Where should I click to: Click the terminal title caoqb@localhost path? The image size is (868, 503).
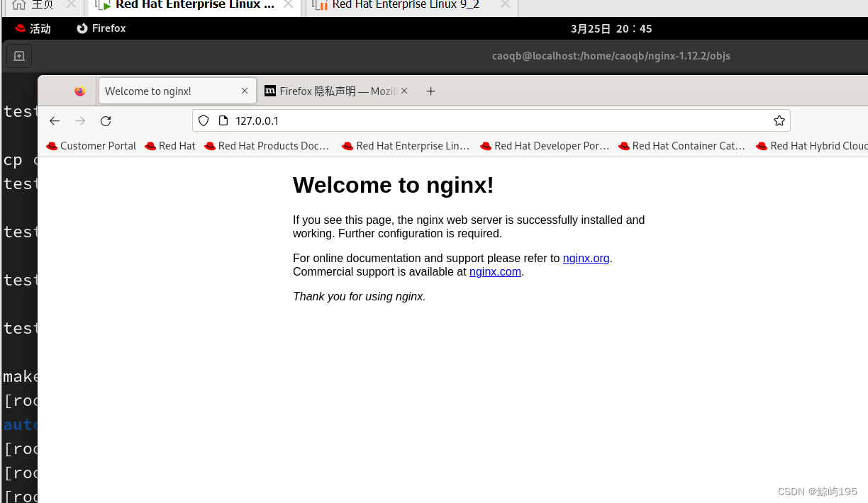point(611,56)
